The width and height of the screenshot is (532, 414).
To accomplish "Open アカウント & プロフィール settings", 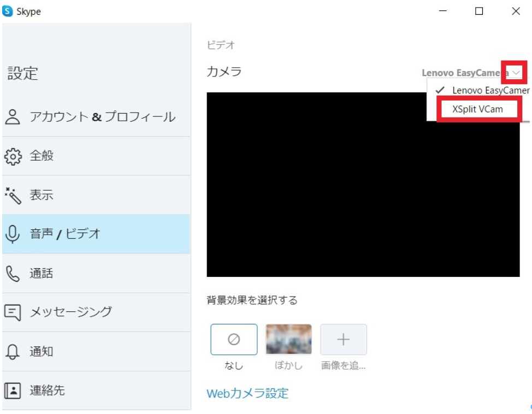I will 96,117.
